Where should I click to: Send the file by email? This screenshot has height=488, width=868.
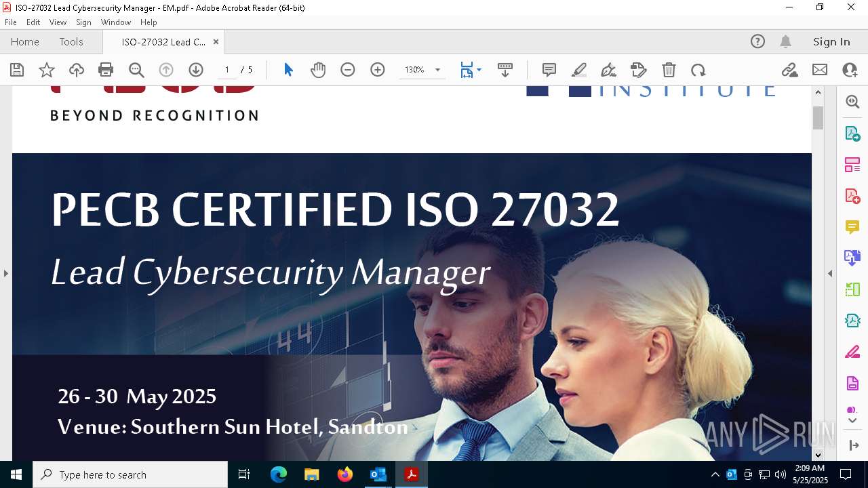[x=820, y=70]
